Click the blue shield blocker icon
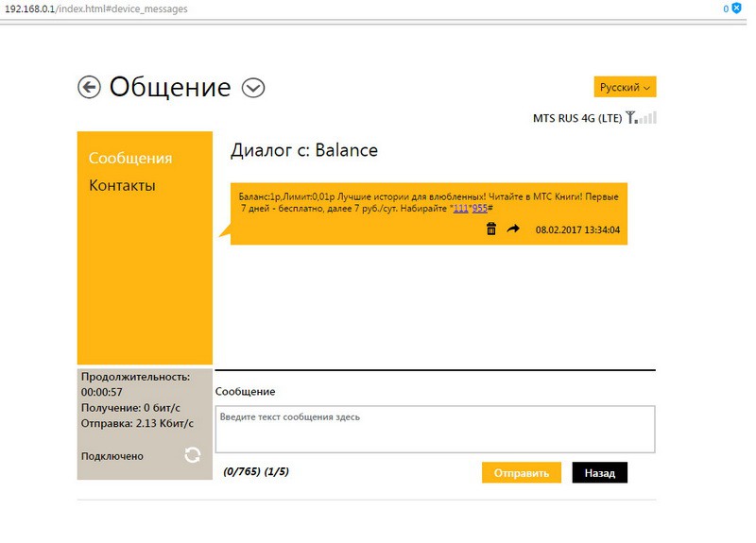 click(736, 8)
